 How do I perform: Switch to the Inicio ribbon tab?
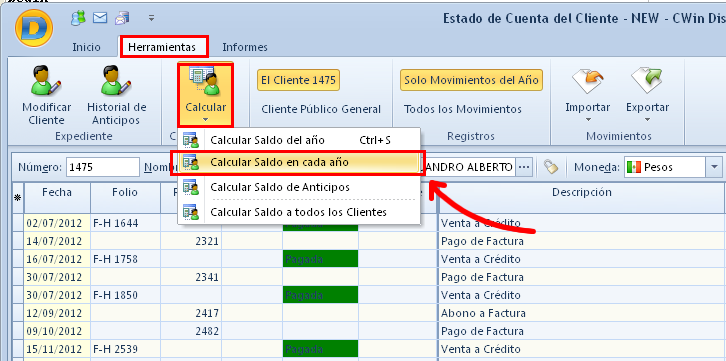click(x=87, y=47)
